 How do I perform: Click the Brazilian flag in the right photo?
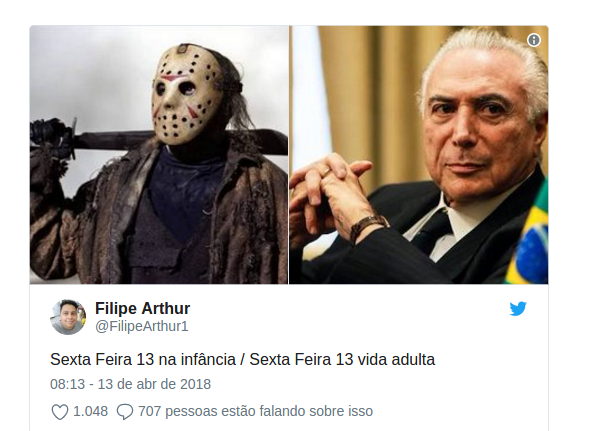530,239
